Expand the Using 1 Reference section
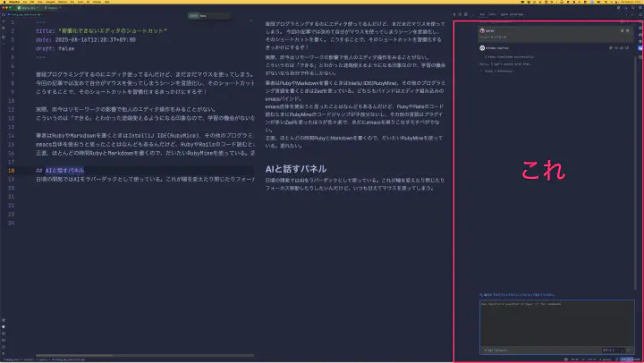Viewport: 644px width, 363px height. (x=497, y=71)
